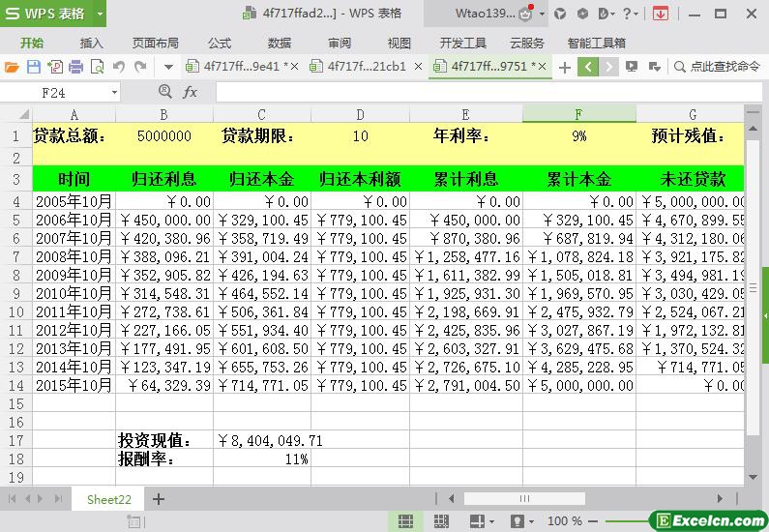Open the 开始 ribbon tab
This screenshot has height=532, width=769.
coord(32,44)
